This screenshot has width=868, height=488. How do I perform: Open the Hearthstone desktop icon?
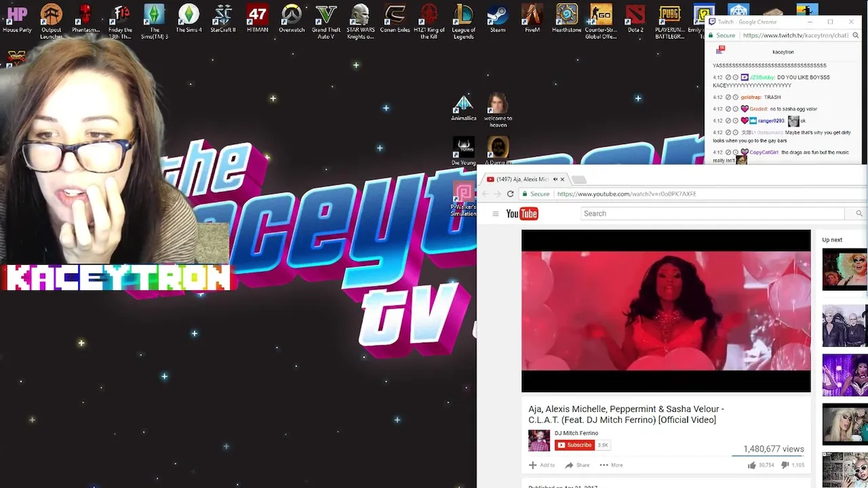pyautogui.click(x=566, y=20)
